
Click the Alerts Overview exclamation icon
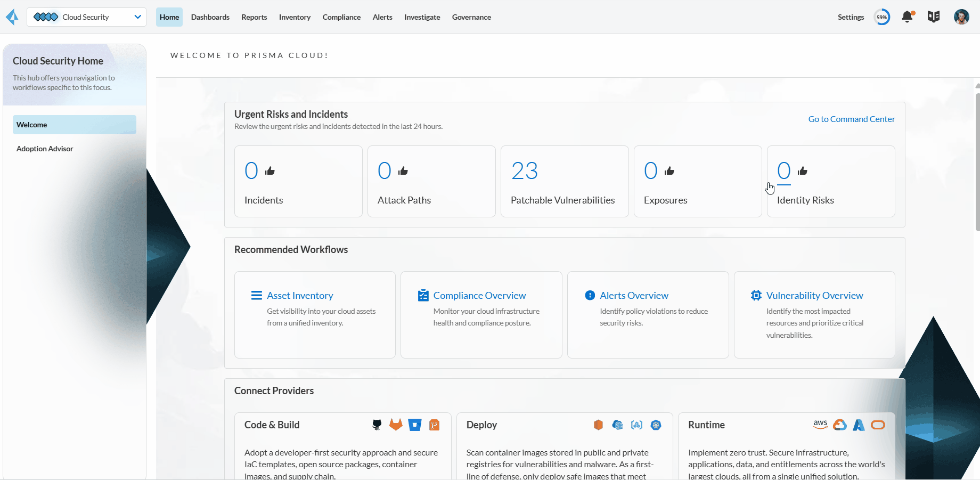pos(590,295)
